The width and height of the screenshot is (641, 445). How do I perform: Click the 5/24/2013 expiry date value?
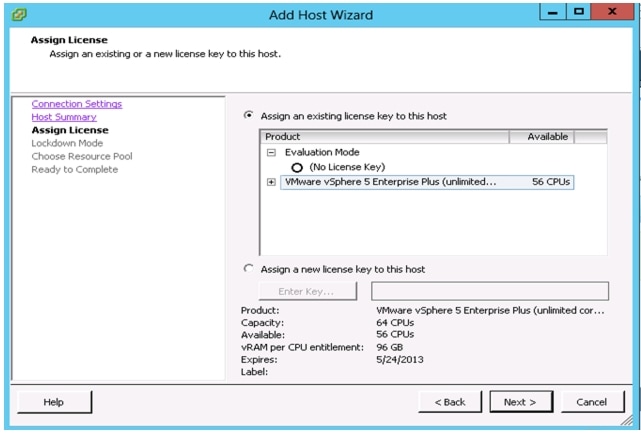[400, 359]
